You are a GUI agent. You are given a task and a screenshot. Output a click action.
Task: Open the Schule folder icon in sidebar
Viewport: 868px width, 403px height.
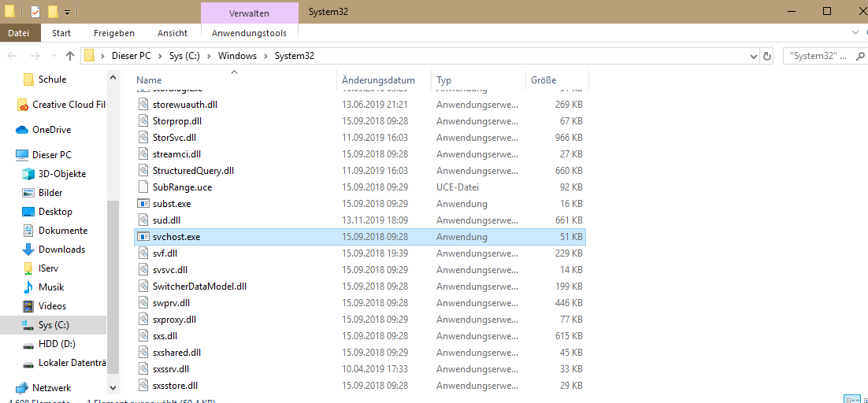click(29, 79)
